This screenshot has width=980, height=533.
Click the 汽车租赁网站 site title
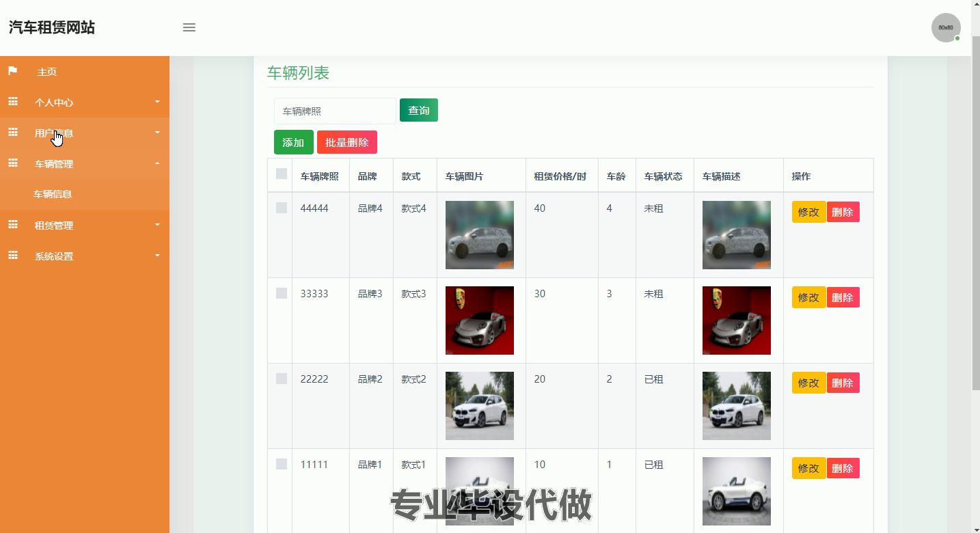click(52, 27)
